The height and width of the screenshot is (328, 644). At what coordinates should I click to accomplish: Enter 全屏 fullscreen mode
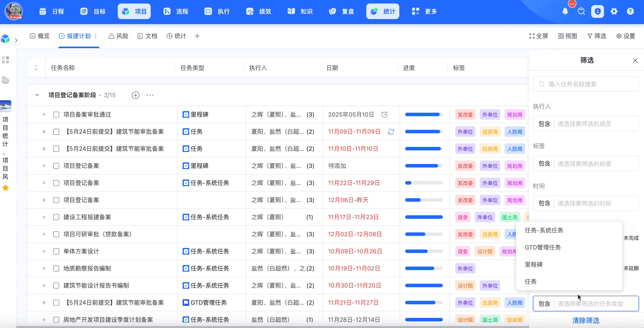539,36
